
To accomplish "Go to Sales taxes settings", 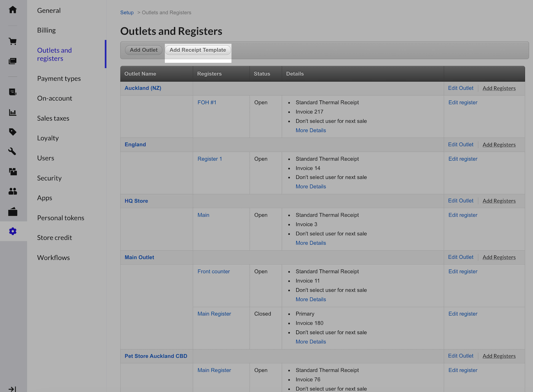I will click(x=53, y=118).
